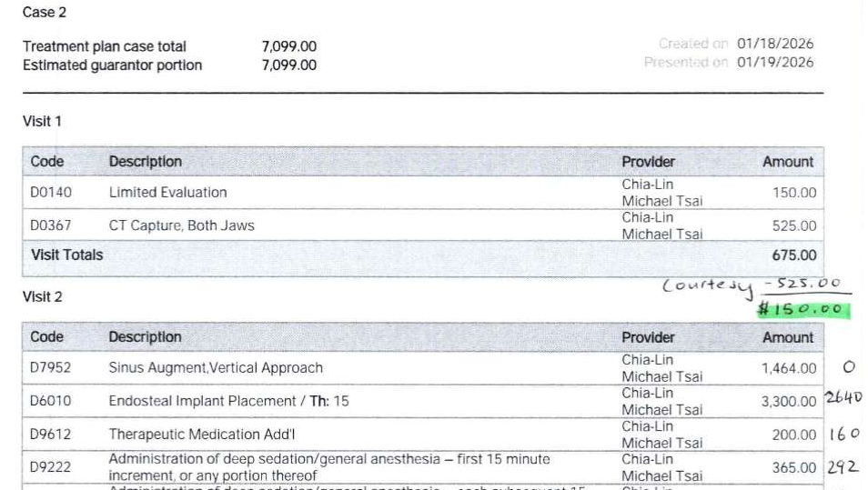Select the Limited Evaluation description
The height and width of the screenshot is (490, 868).
click(167, 193)
